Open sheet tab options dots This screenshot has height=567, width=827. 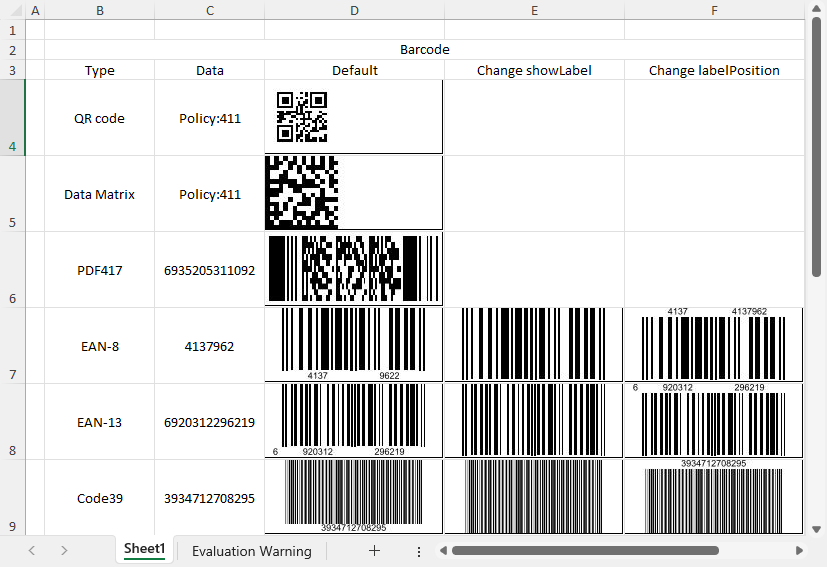(x=419, y=551)
